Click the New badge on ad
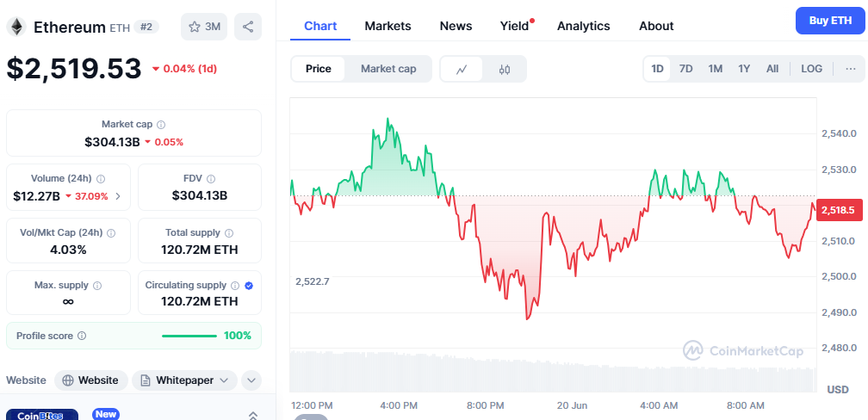This screenshot has width=868, height=420. click(x=106, y=414)
